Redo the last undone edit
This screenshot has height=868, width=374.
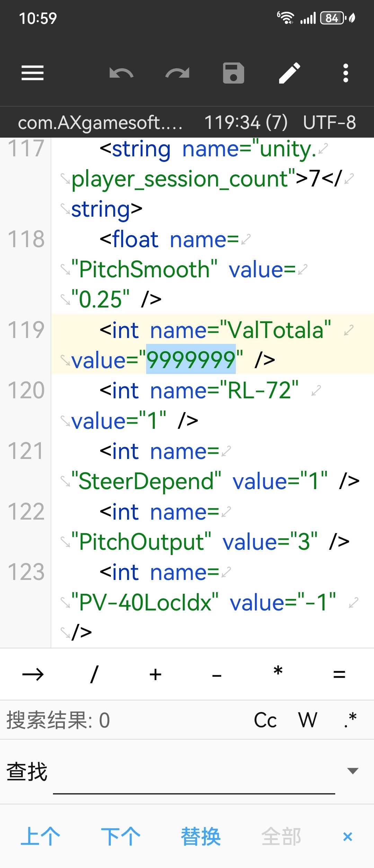177,73
